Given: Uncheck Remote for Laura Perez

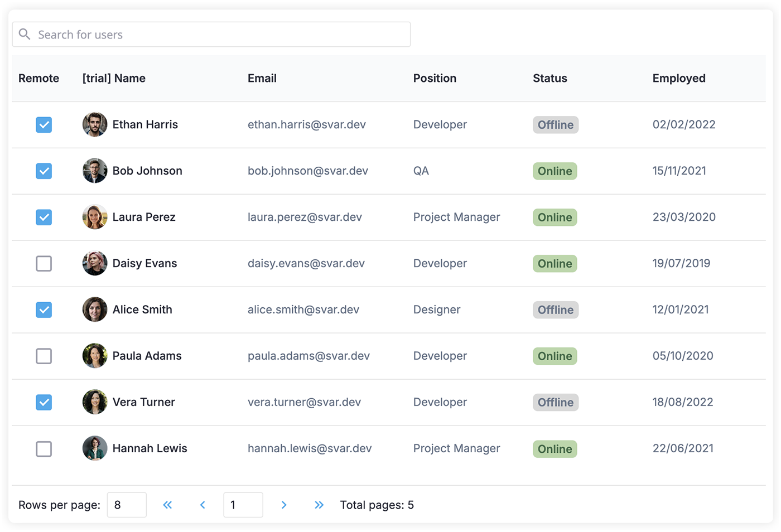Looking at the screenshot, I should tap(44, 217).
